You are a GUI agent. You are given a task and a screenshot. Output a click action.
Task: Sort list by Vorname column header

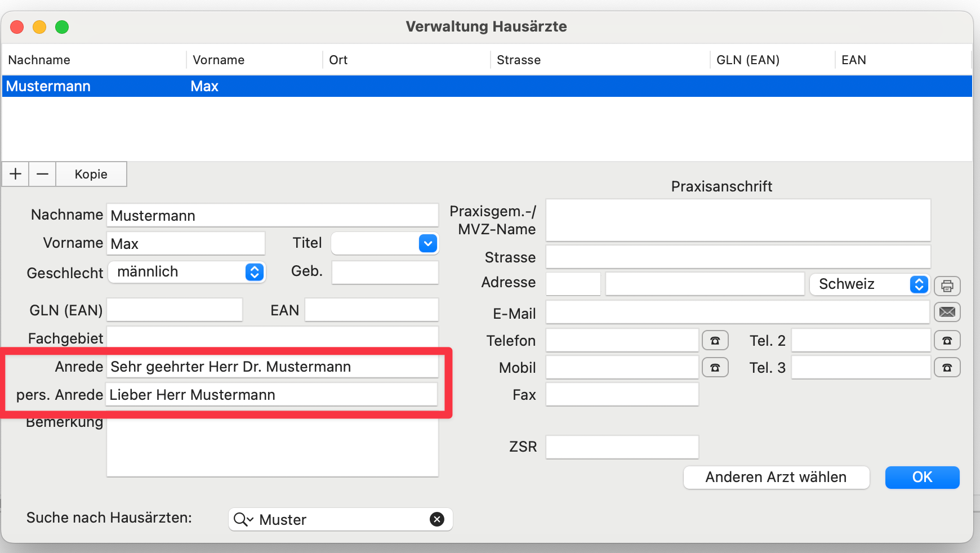tap(255, 60)
